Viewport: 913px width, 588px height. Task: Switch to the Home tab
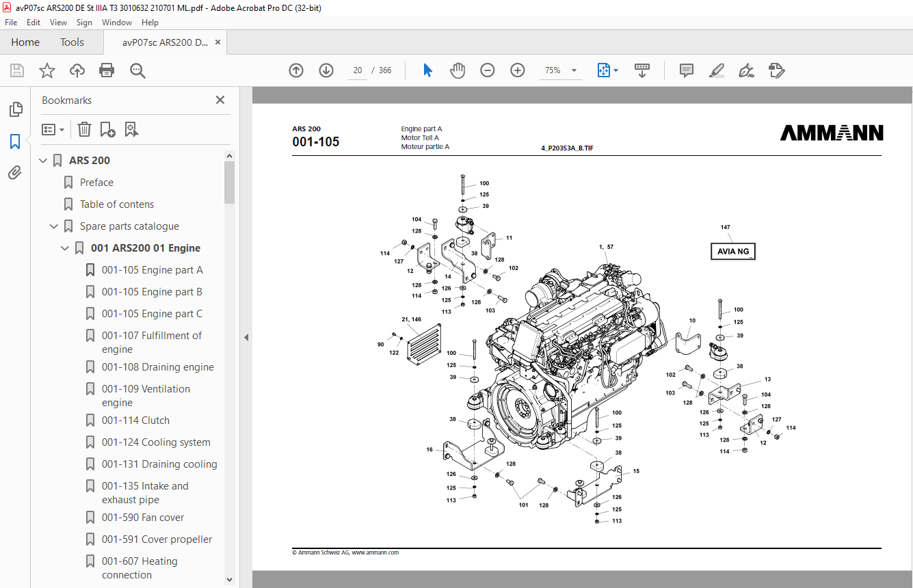pyautogui.click(x=25, y=42)
